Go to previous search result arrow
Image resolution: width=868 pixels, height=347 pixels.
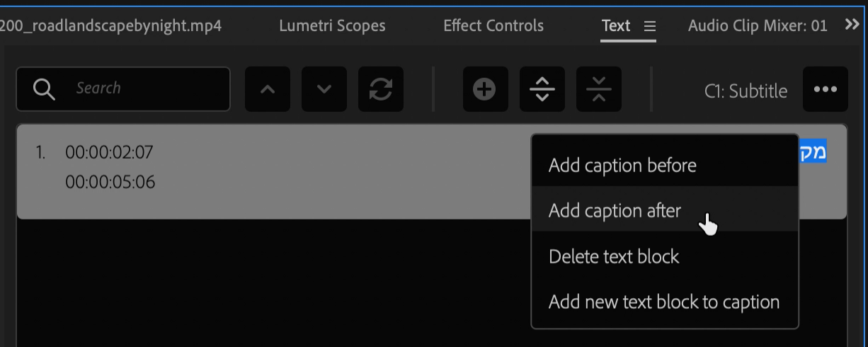point(268,89)
